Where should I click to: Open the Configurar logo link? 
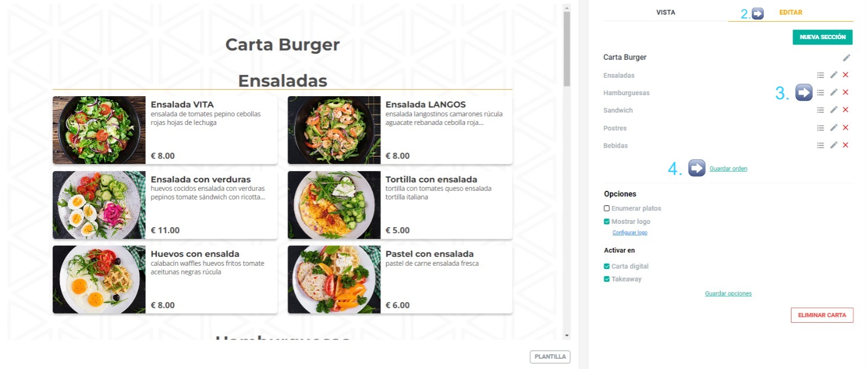coord(630,233)
